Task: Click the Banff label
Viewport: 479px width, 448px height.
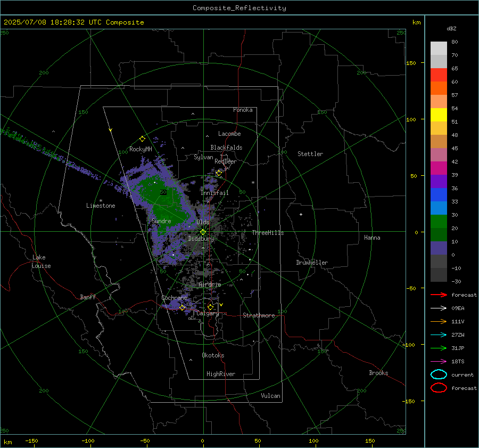Action: [x=88, y=297]
